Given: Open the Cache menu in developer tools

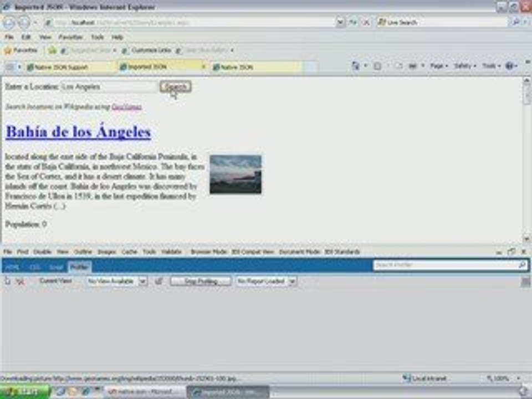Looking at the screenshot, I should click(129, 252).
